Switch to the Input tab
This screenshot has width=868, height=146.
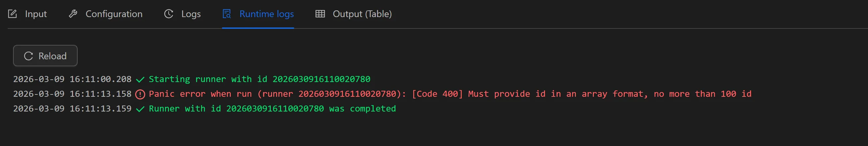pyautogui.click(x=36, y=14)
